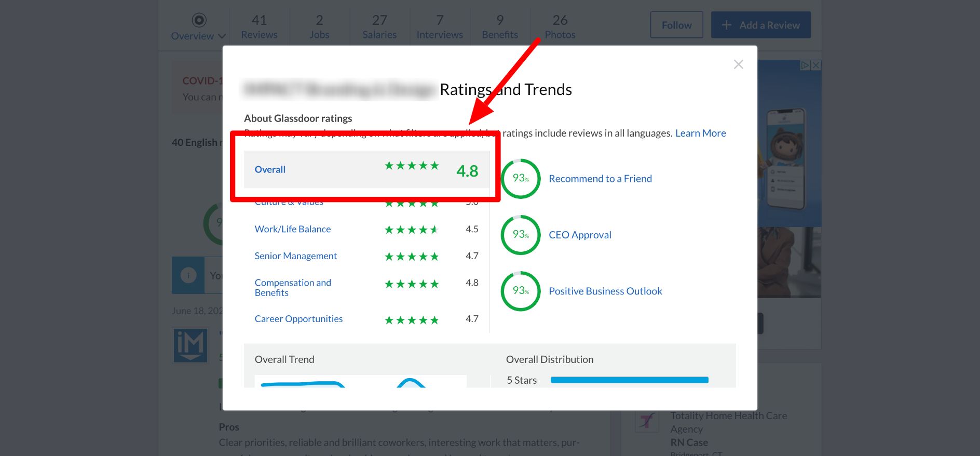
Task: Click the 4.5 Work/Life Balance score
Action: point(472,229)
